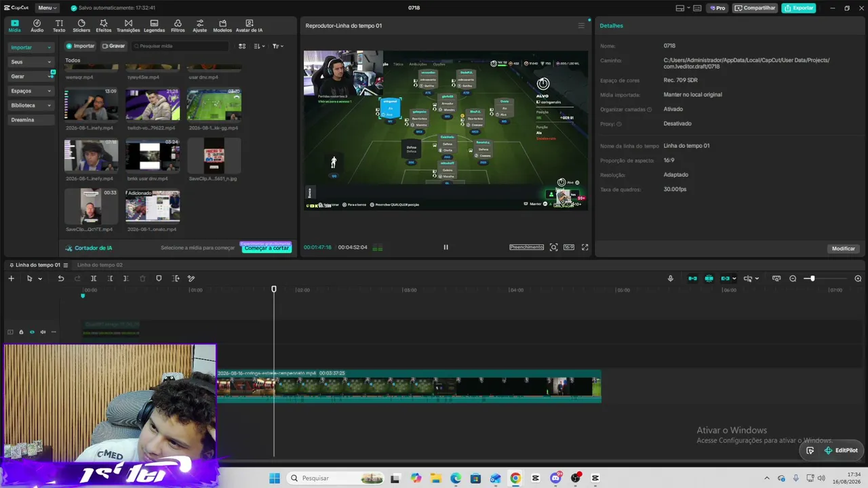Open the media sort order dropdown
The image size is (868, 488).
[x=260, y=46]
